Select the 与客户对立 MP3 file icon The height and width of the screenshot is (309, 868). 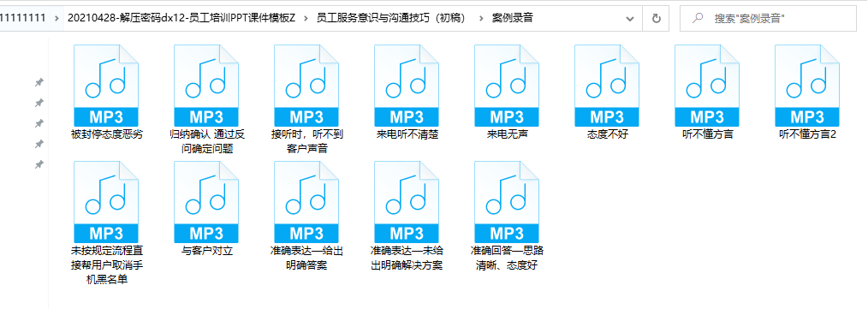pyautogui.click(x=206, y=201)
